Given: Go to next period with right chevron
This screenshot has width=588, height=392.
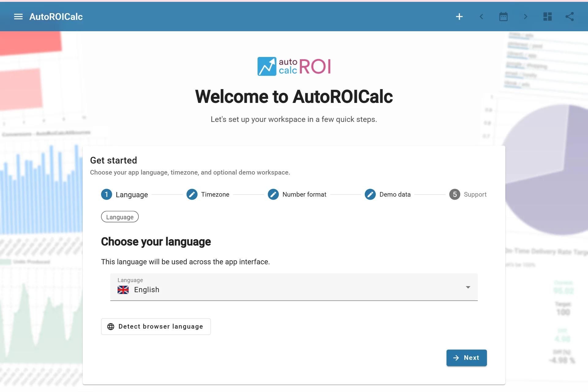Looking at the screenshot, I should coord(526,17).
